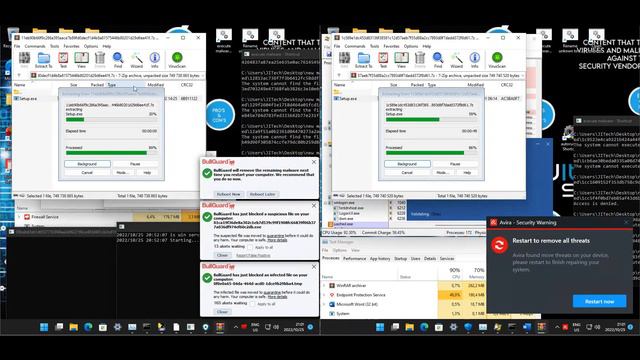640x360 pixels.
Task: Open Commands menu in BullGuard-side WinRAR
Action: tap(35, 46)
